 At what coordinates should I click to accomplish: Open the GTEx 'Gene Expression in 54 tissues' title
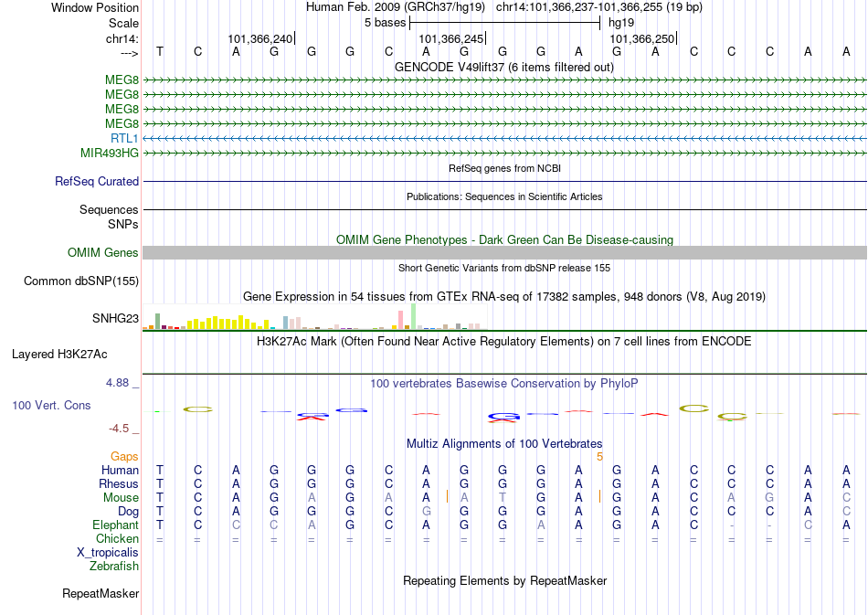click(x=504, y=297)
